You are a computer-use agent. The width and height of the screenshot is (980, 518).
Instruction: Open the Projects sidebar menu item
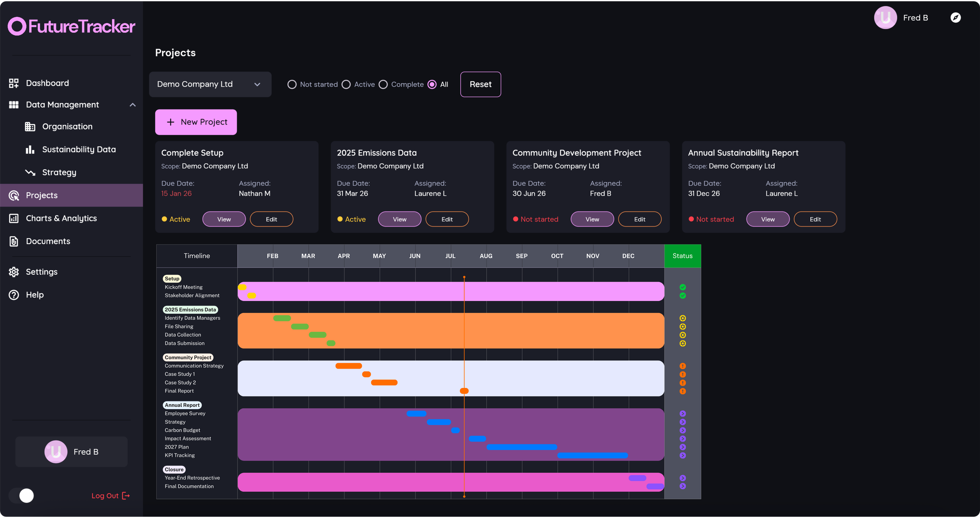(42, 195)
